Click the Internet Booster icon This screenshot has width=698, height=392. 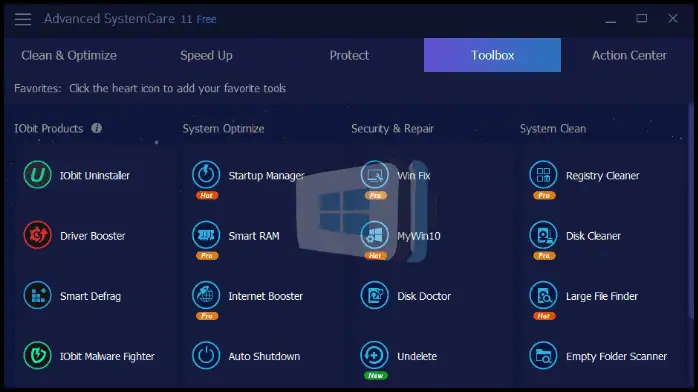click(206, 295)
